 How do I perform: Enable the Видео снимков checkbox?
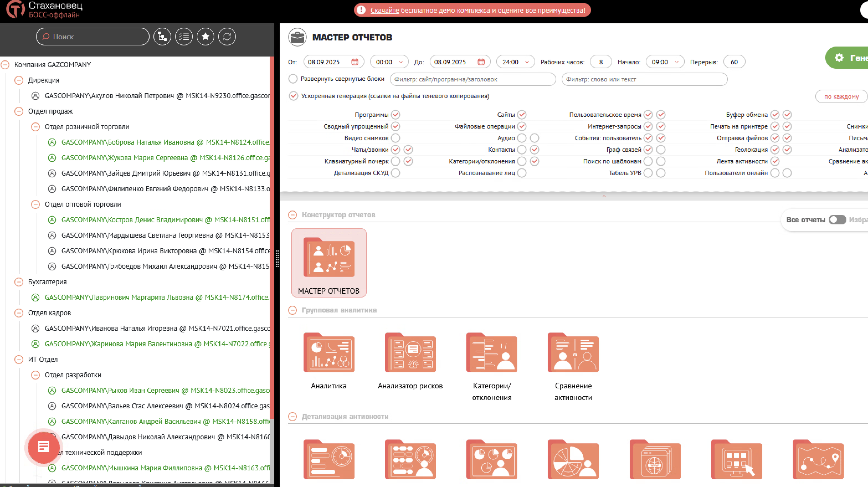(396, 138)
